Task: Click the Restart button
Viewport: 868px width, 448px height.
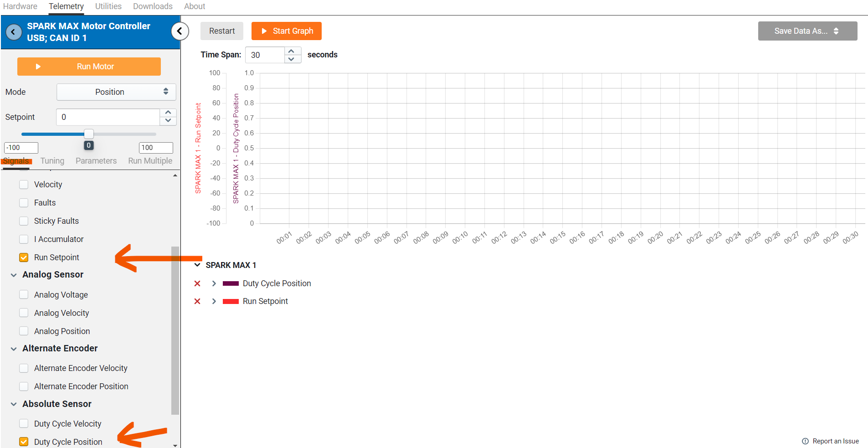Action: [x=222, y=31]
